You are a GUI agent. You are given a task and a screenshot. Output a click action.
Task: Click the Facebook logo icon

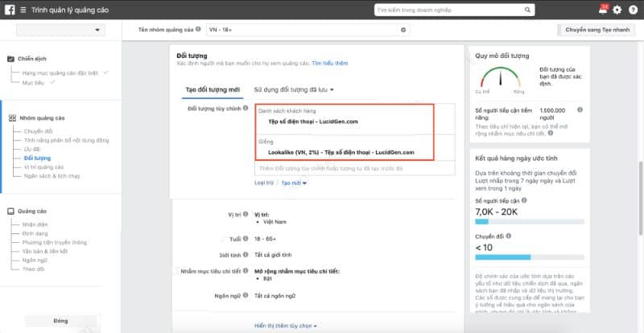point(9,10)
